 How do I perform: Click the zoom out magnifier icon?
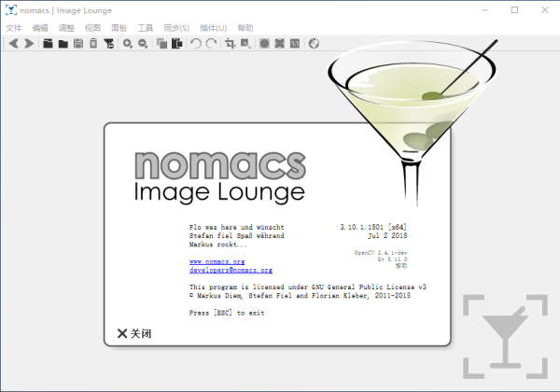pyautogui.click(x=143, y=44)
